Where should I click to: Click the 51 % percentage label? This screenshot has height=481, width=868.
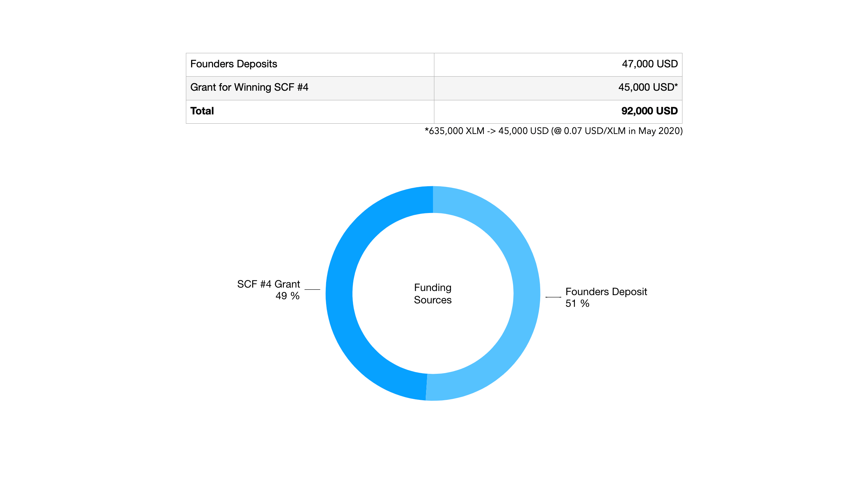pyautogui.click(x=577, y=304)
